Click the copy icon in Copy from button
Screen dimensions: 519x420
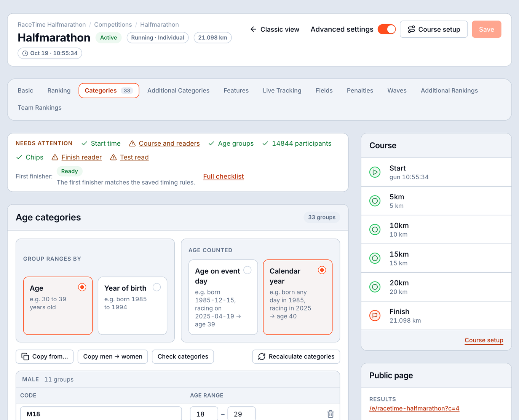click(x=25, y=356)
